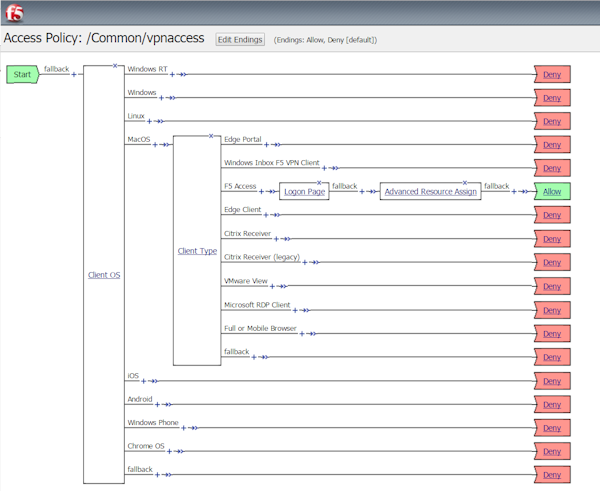
Task: Change Deny ending on Android branch
Action: click(x=552, y=405)
